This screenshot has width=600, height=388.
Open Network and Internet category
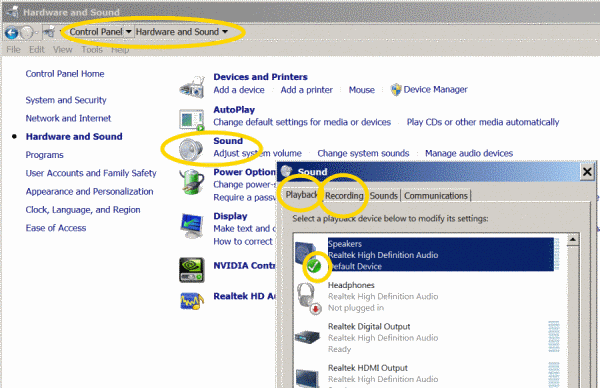[68, 119]
